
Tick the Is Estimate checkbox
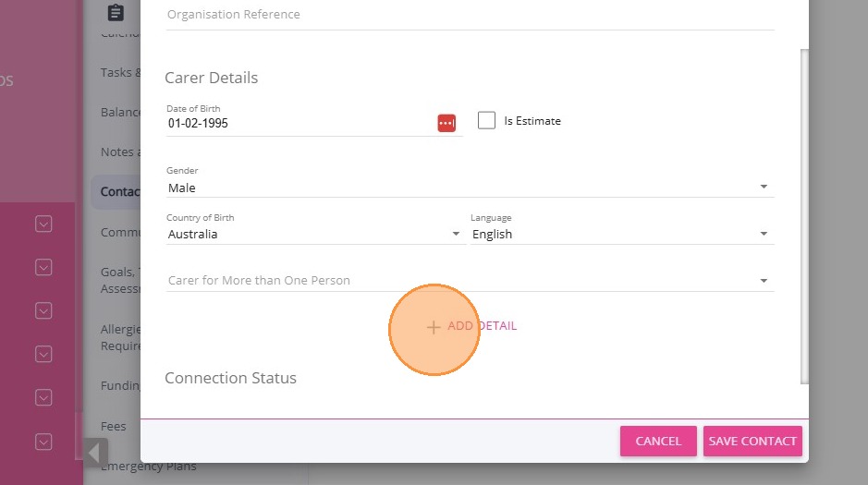point(486,120)
